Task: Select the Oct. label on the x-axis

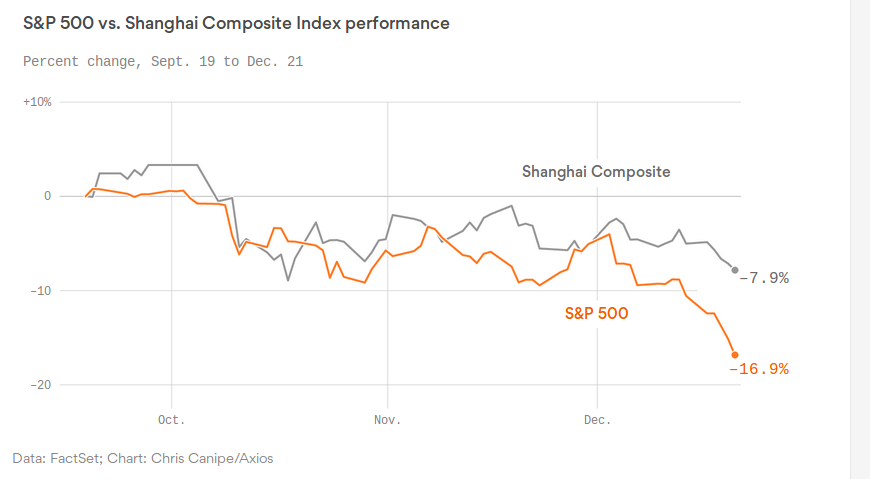Action: coord(172,419)
